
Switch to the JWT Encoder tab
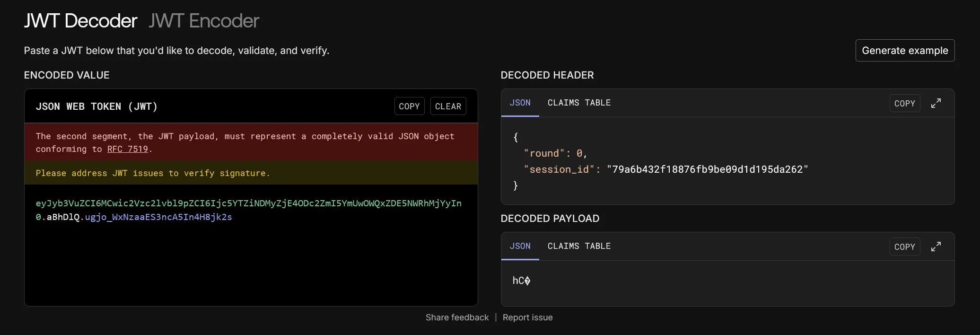203,21
